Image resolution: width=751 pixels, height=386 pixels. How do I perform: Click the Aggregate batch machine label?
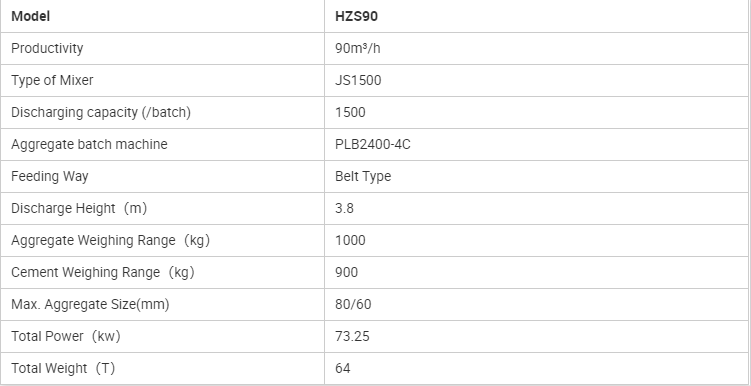point(89,144)
